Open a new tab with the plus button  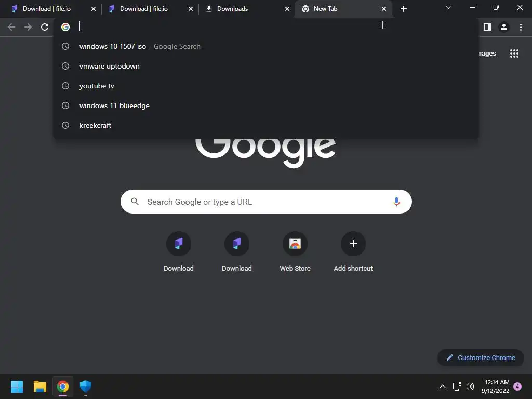(x=403, y=9)
